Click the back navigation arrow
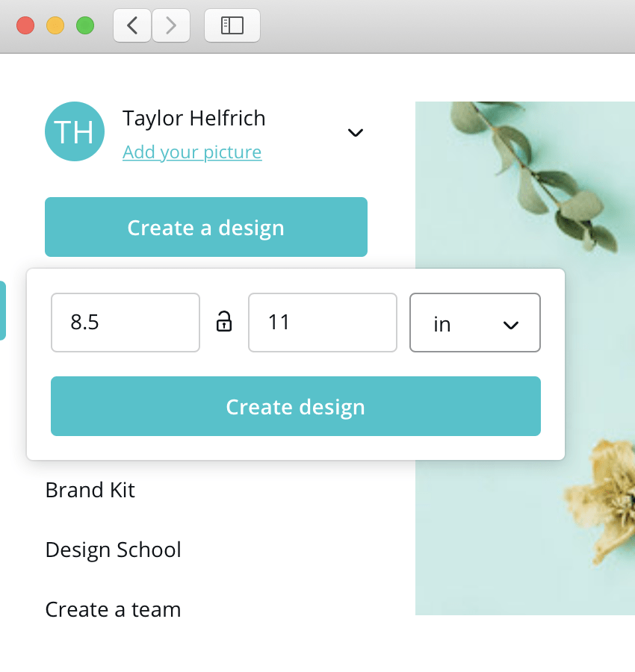 132,25
